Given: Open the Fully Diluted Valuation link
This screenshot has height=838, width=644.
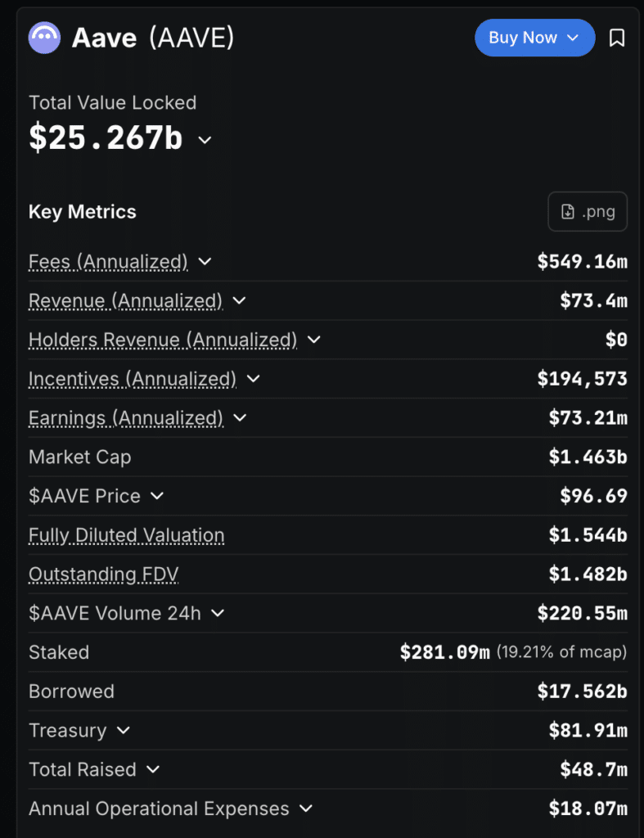Looking at the screenshot, I should tap(126, 534).
